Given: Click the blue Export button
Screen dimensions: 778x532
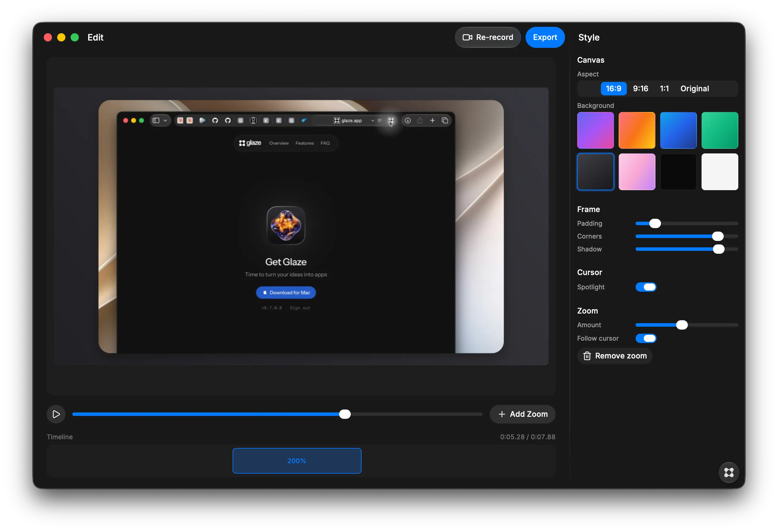Looking at the screenshot, I should point(545,37).
